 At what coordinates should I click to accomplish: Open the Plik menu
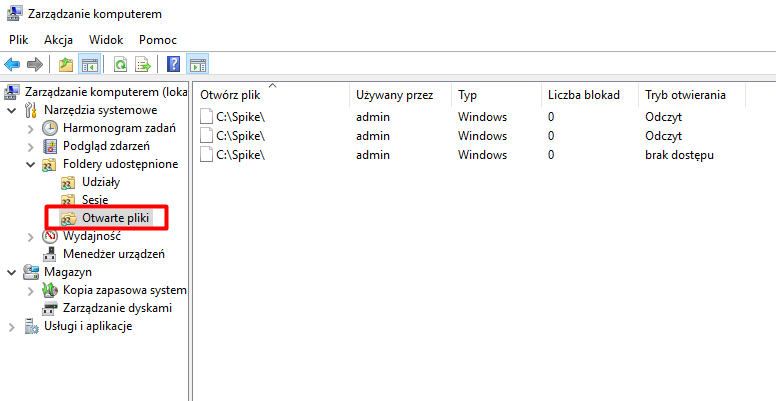pos(19,39)
